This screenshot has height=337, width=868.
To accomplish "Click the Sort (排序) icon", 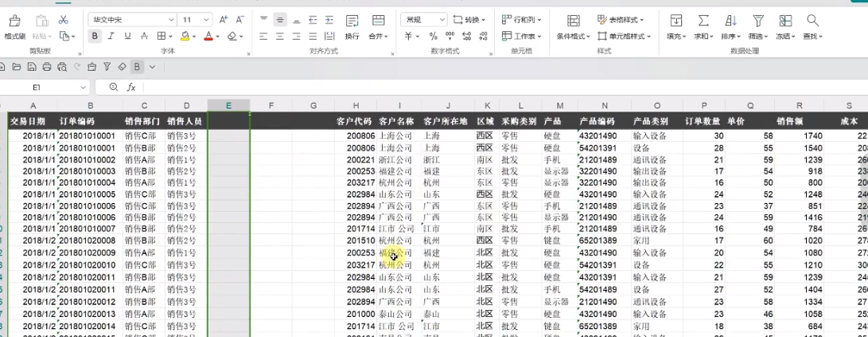I will (730, 20).
